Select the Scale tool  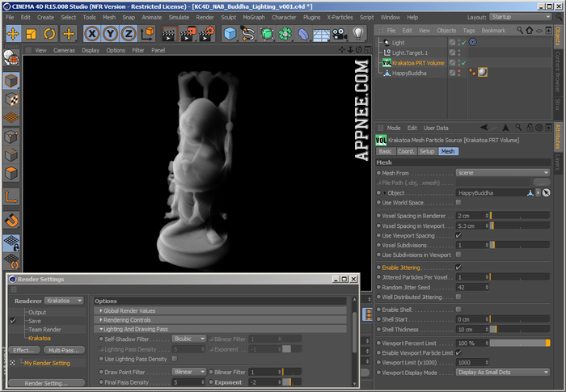pos(32,34)
